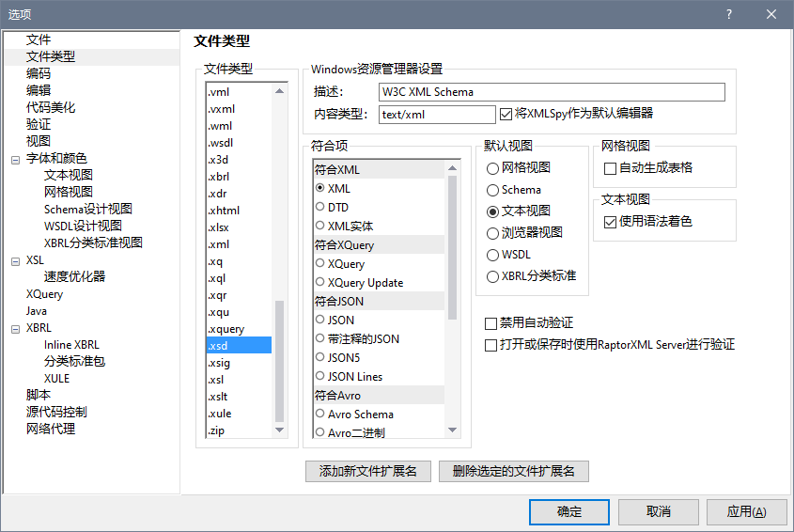Screen dimensions: 794x532
Task: Uncheck 使用语法着色 option
Action: pyautogui.click(x=610, y=222)
